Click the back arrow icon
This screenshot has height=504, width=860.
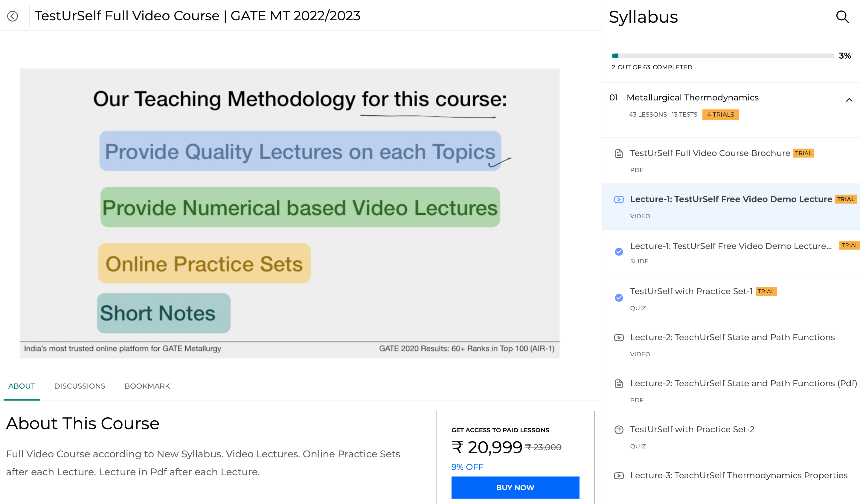(x=13, y=16)
